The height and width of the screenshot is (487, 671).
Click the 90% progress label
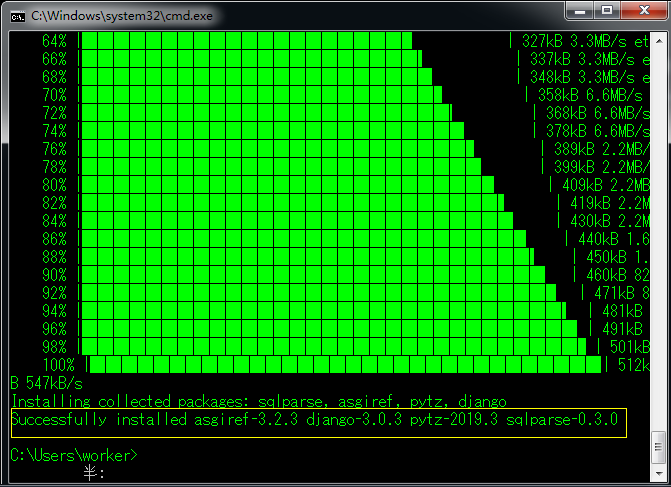[x=54, y=275]
